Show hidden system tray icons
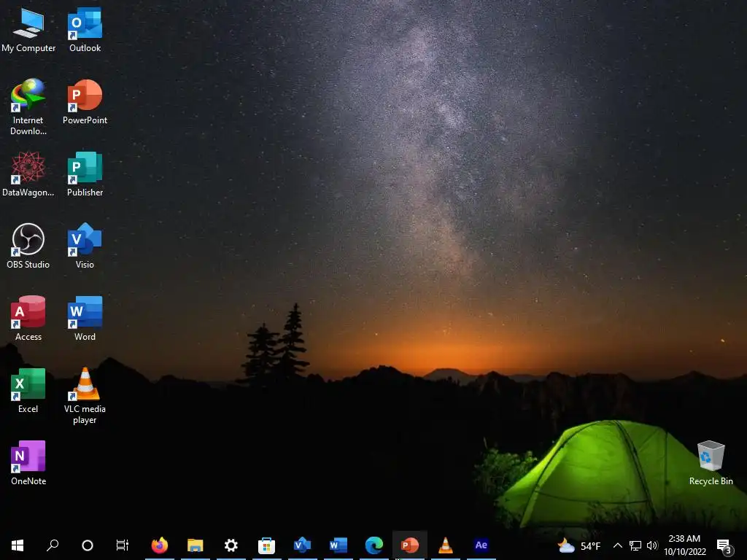This screenshot has height=560, width=747. [617, 545]
